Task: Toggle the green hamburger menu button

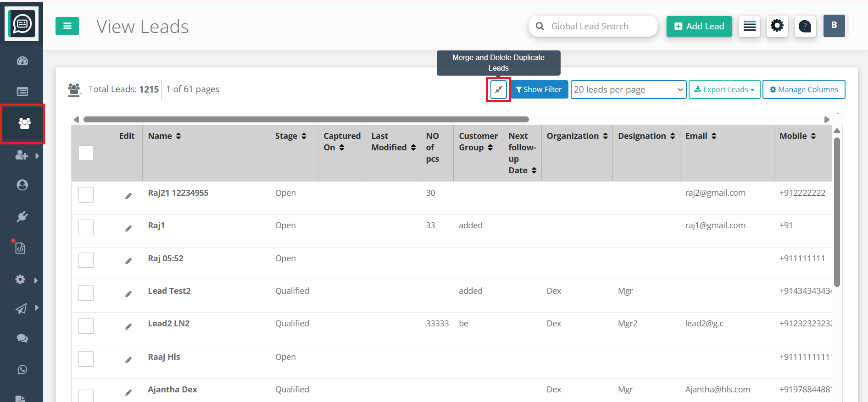Action: click(67, 26)
